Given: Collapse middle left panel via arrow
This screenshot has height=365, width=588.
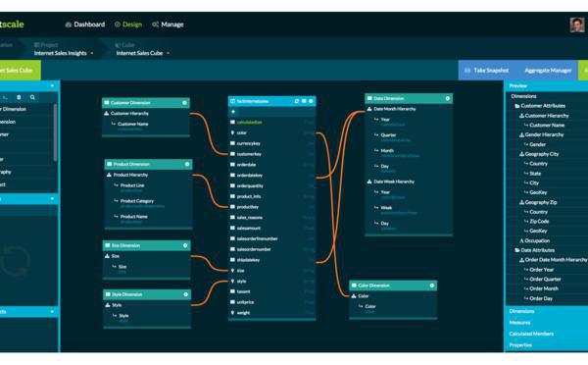Looking at the screenshot, I should pyautogui.click(x=52, y=198).
